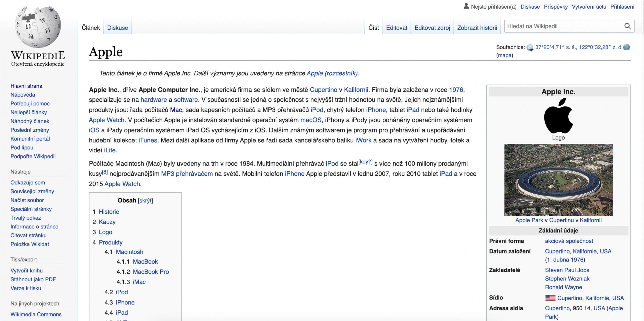This screenshot has width=644, height=321.
Task: Click Podpořte Wikipedii link
Action: pos(33,156)
